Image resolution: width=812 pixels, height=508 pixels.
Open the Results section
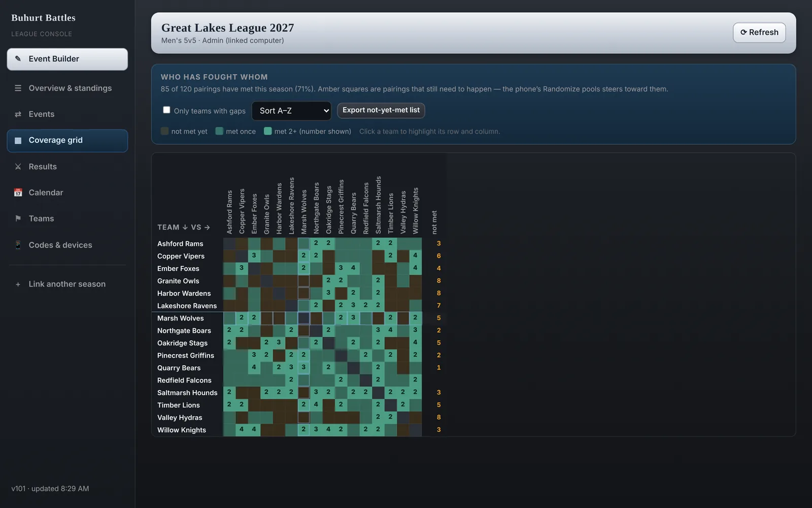coord(67,167)
